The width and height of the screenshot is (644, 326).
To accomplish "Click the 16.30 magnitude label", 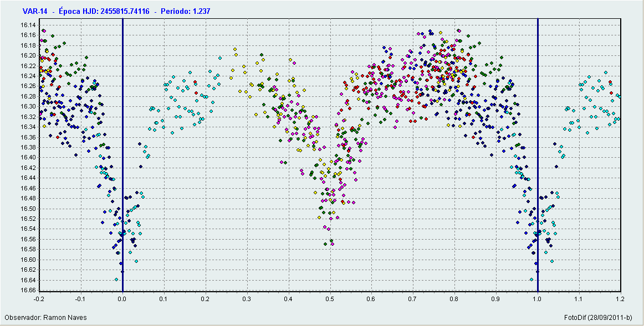I will click(x=28, y=107).
